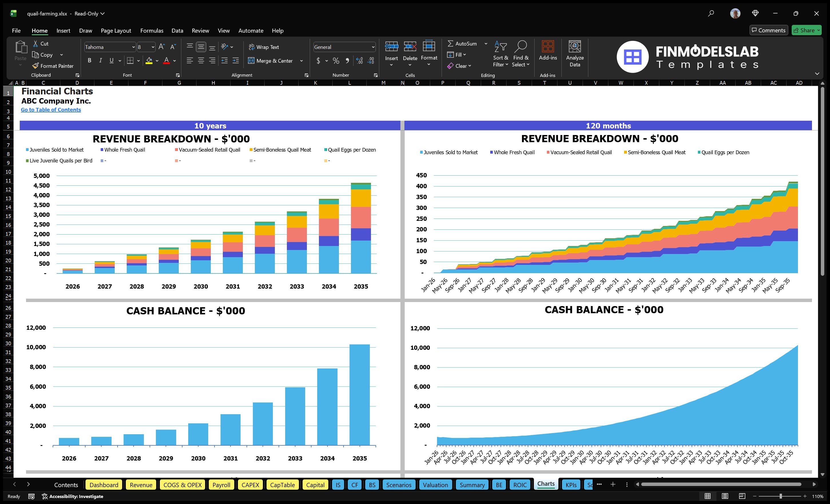Screen dimensions: 830x504
Task: Click the Go to Table of Contents link
Action: [x=51, y=110]
